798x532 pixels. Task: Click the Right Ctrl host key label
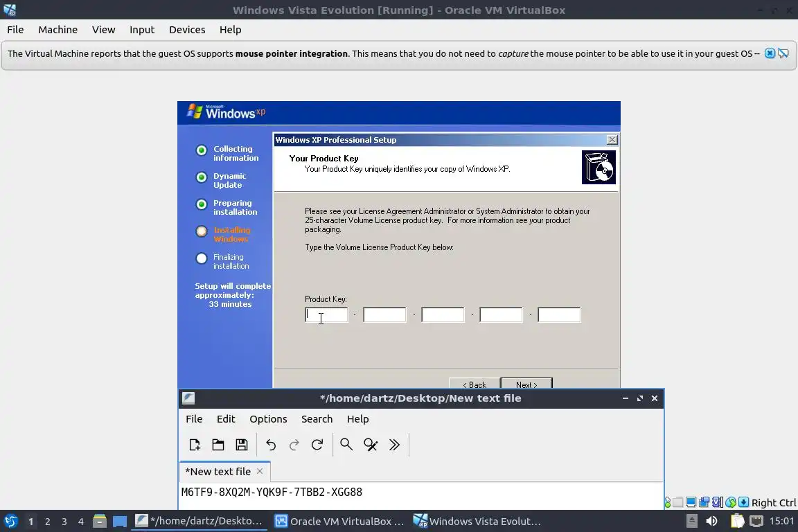pyautogui.click(x=774, y=502)
